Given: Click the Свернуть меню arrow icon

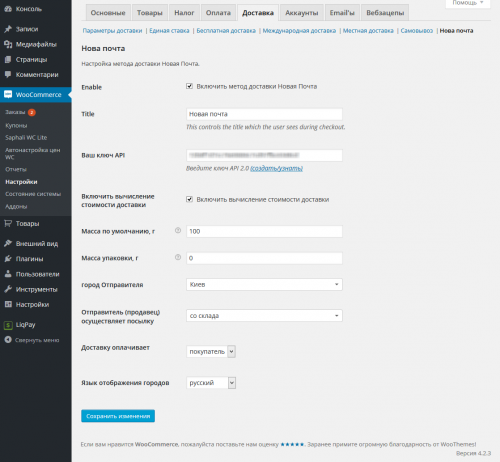Looking at the screenshot, I should [8, 340].
